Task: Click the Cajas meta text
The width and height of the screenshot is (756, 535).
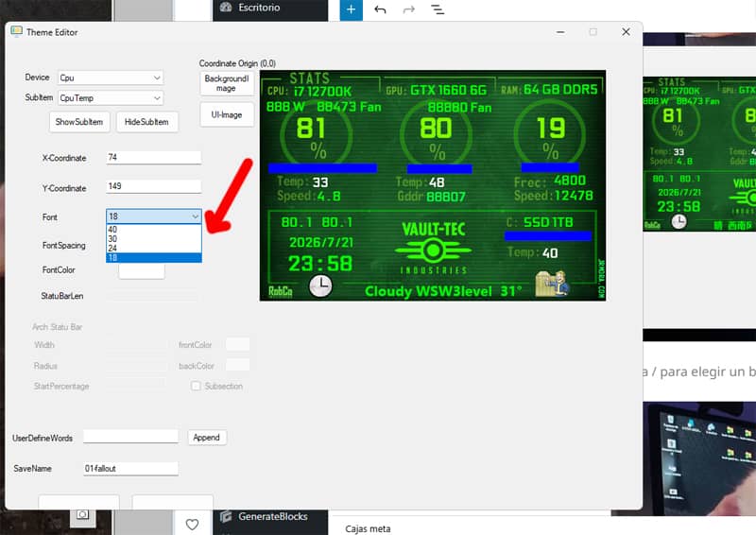Action: (368, 528)
